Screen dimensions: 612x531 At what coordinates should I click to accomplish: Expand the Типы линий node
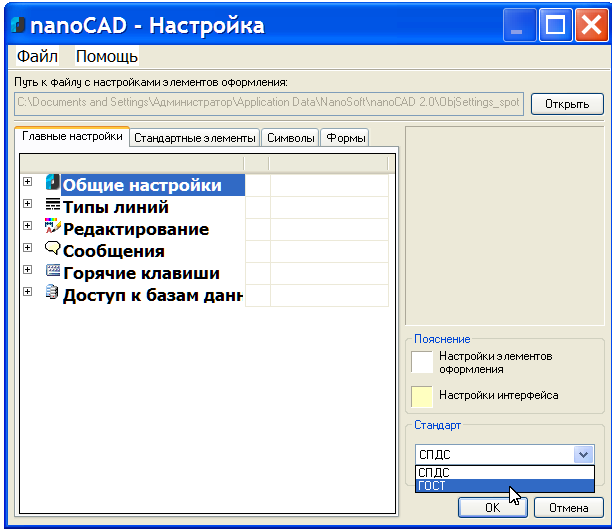coord(27,203)
